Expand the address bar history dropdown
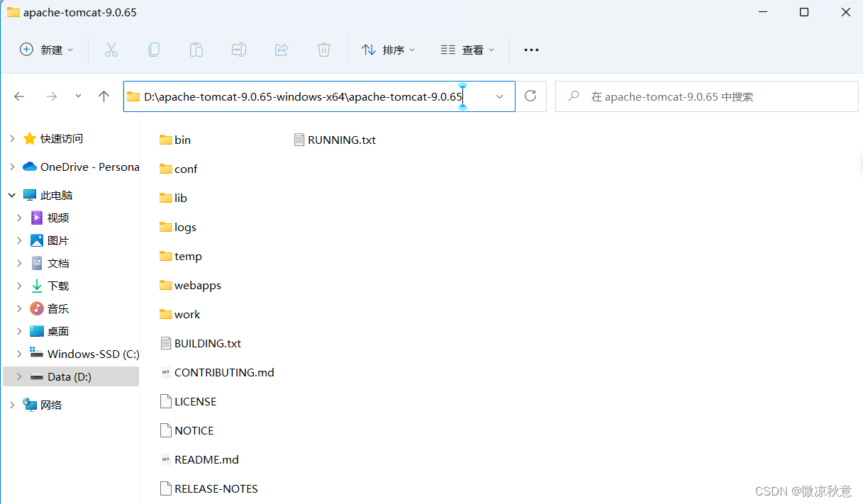Viewport: 863px width, 504px height. pyautogui.click(x=500, y=96)
